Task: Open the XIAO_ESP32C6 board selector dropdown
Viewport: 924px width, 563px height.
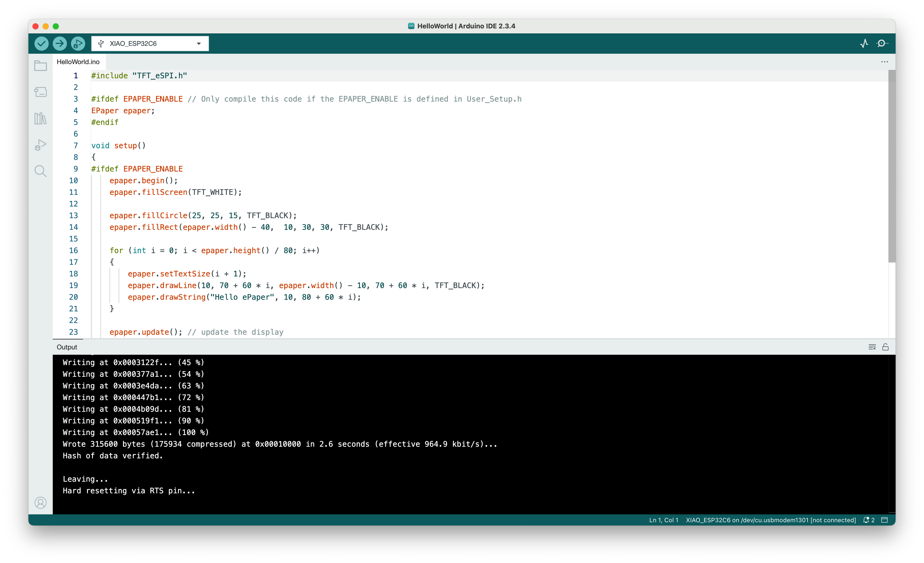Action: click(x=150, y=44)
